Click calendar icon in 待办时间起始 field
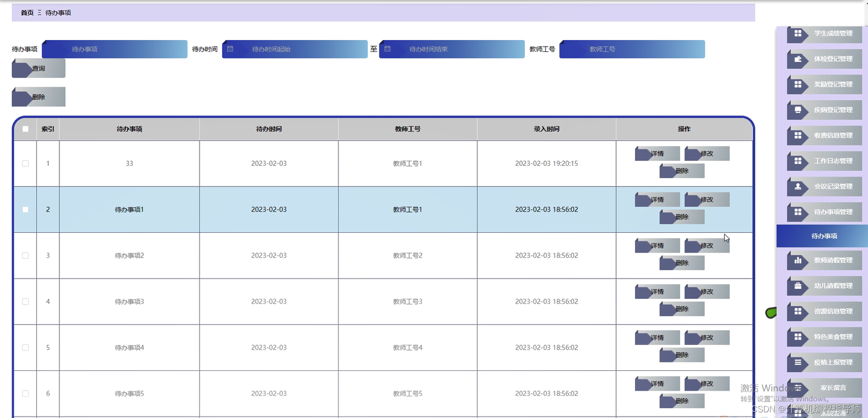Viewport: 868px width, 418px height. point(230,49)
